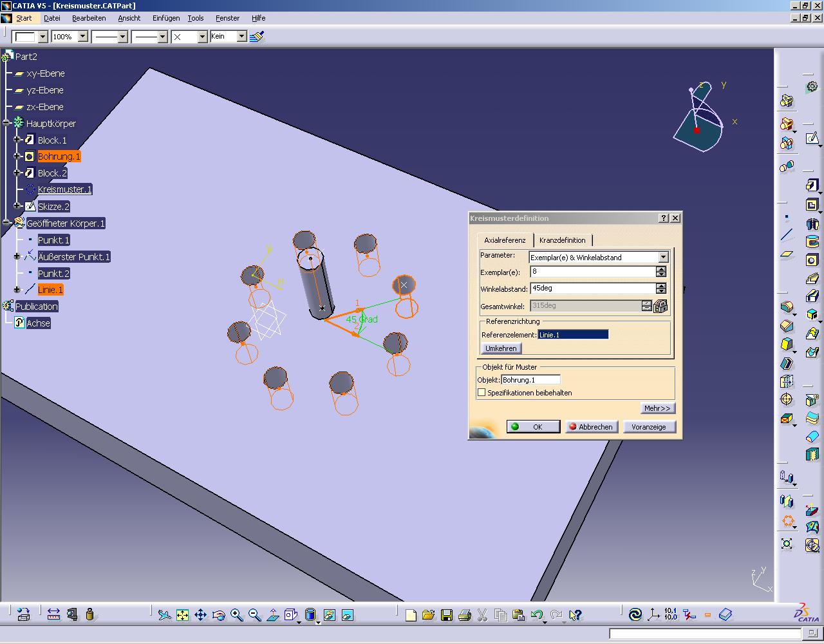The width and height of the screenshot is (824, 644).
Task: Select Kreismuster.1 in the tree
Action: pyautogui.click(x=64, y=189)
